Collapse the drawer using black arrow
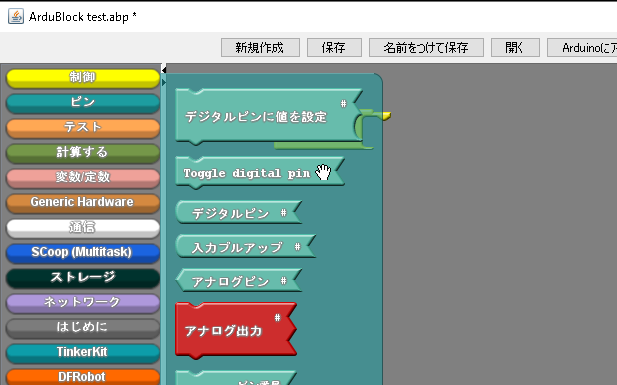This screenshot has width=617, height=385. (x=164, y=70)
